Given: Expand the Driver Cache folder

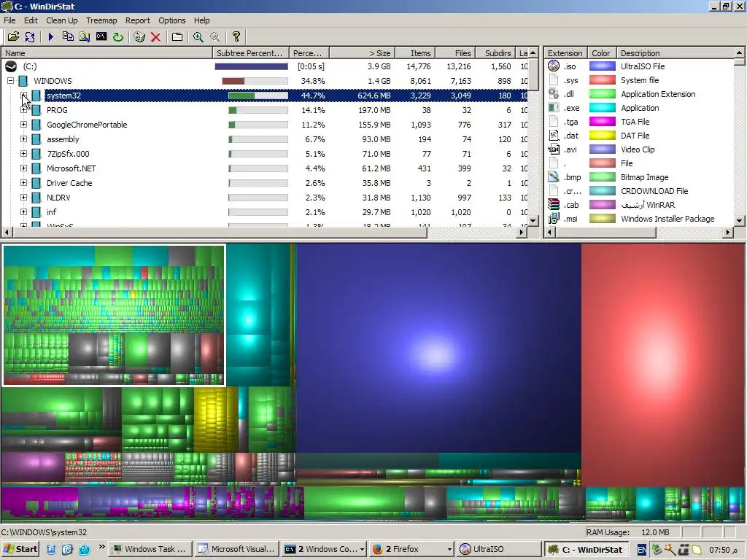Looking at the screenshot, I should 23,182.
